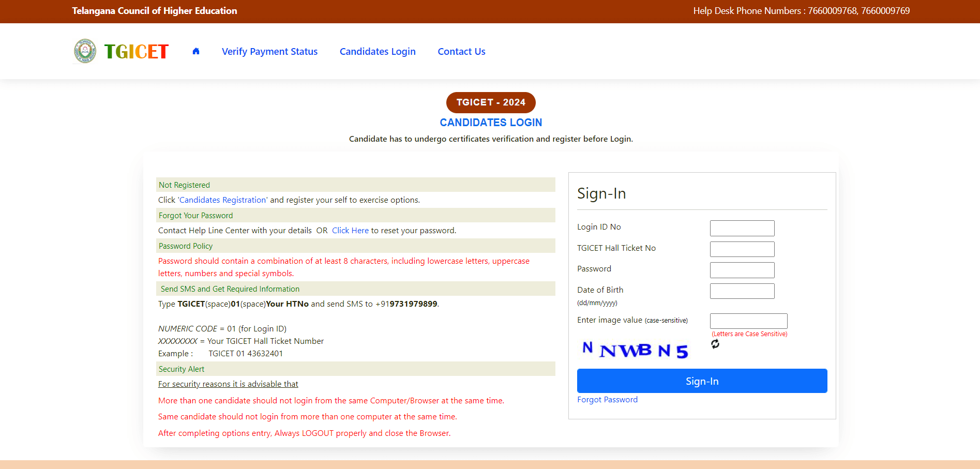The width and height of the screenshot is (980, 469).
Task: Click the home icon in navigation bar
Action: point(196,51)
